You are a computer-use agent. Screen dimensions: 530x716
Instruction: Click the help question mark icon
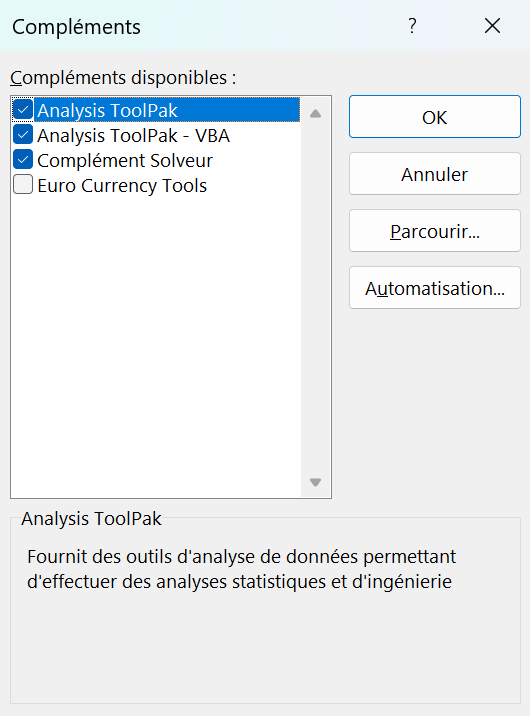tap(412, 26)
